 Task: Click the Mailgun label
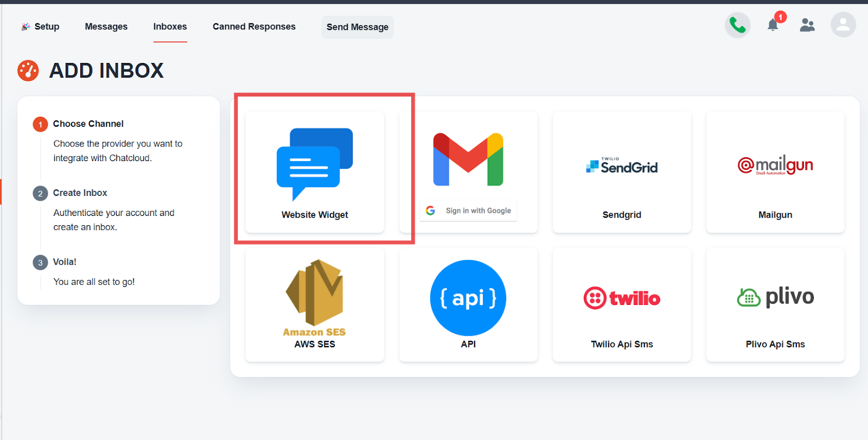tap(775, 215)
